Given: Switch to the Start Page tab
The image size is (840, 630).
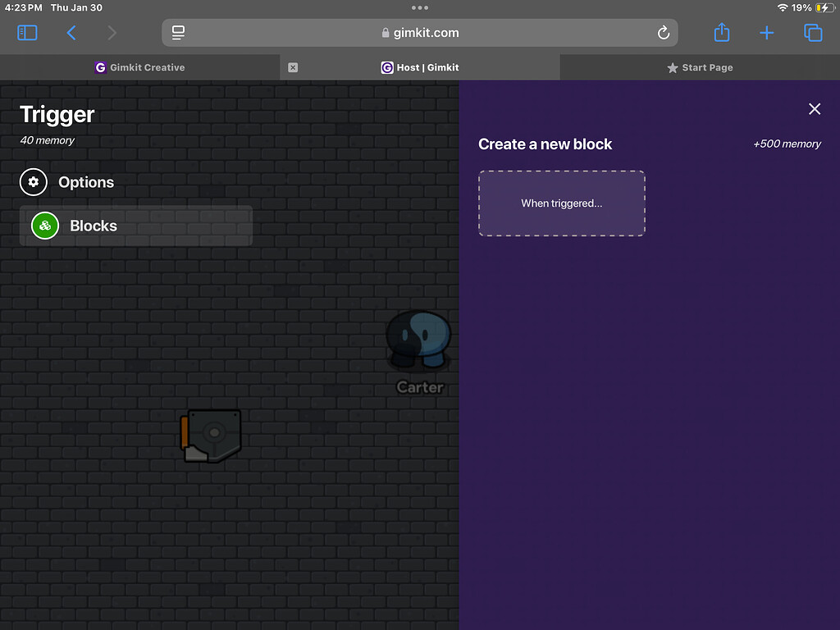Looking at the screenshot, I should [x=699, y=67].
